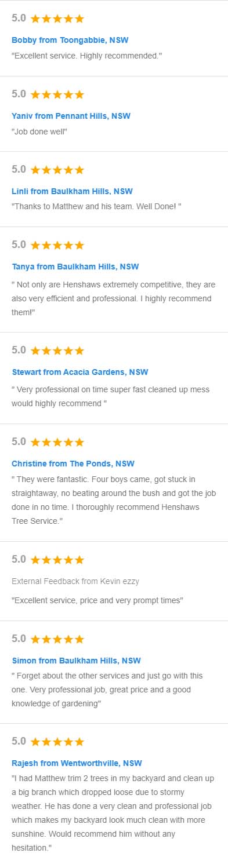
Task: Click the 5.0 score on Rajesh's review
Action: click(x=19, y=741)
